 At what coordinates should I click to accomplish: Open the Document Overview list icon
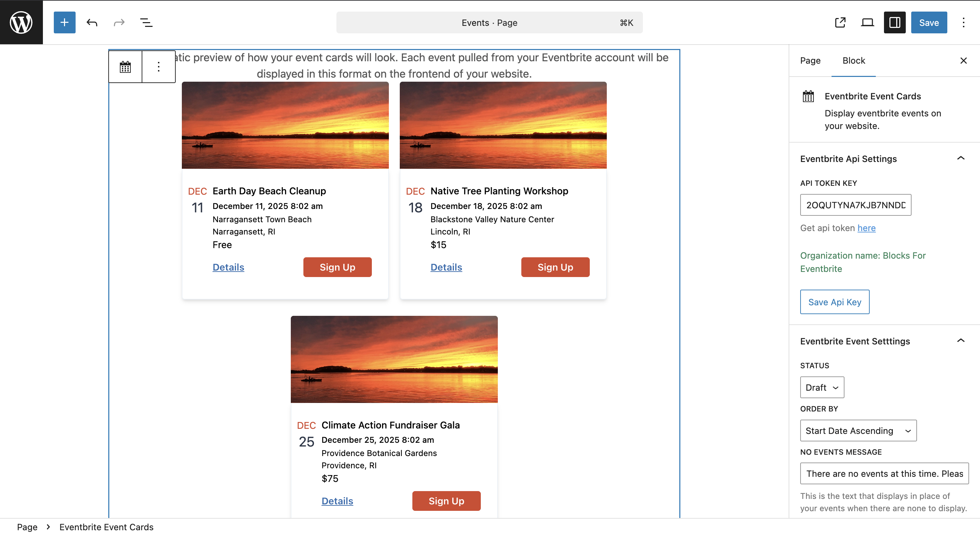(x=146, y=22)
